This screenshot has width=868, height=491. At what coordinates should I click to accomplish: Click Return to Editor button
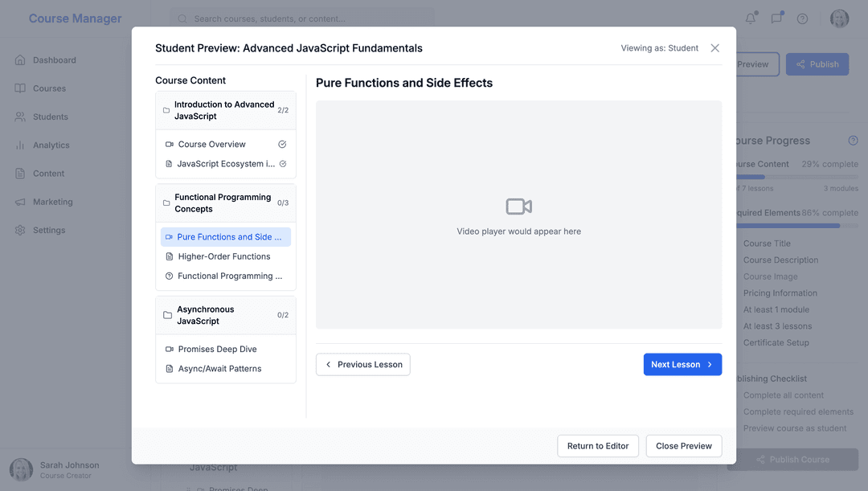[x=598, y=446]
